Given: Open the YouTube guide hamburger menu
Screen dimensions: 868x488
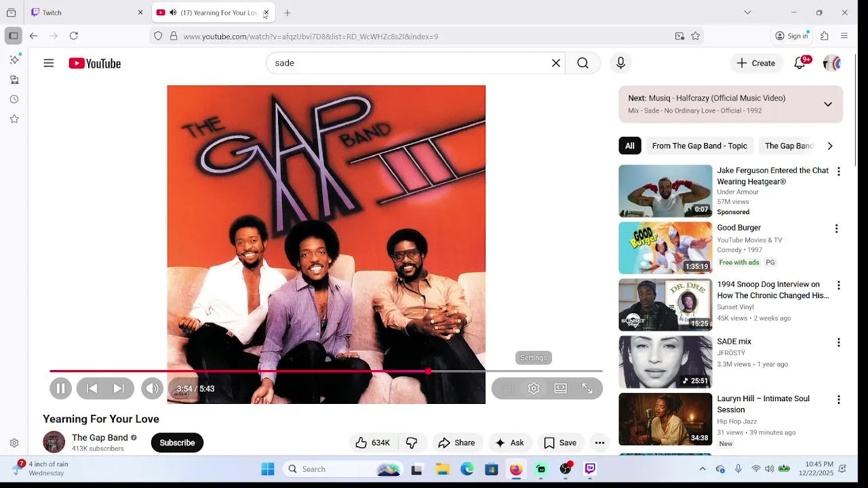Looking at the screenshot, I should pos(48,63).
